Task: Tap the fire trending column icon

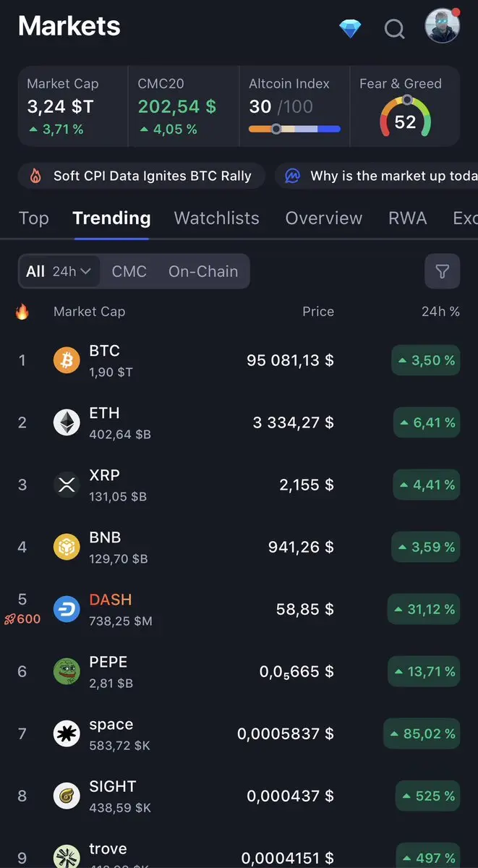Action: pos(22,312)
